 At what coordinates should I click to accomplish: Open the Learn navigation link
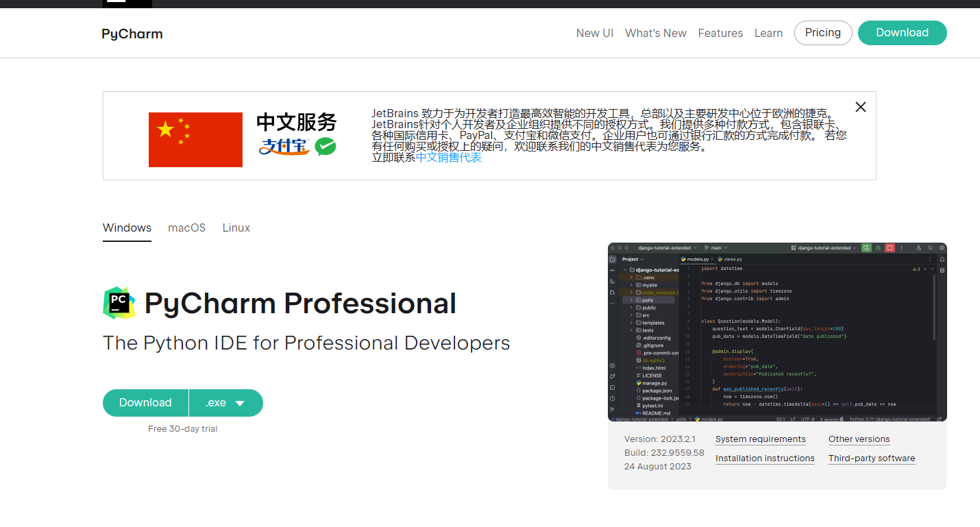(768, 33)
